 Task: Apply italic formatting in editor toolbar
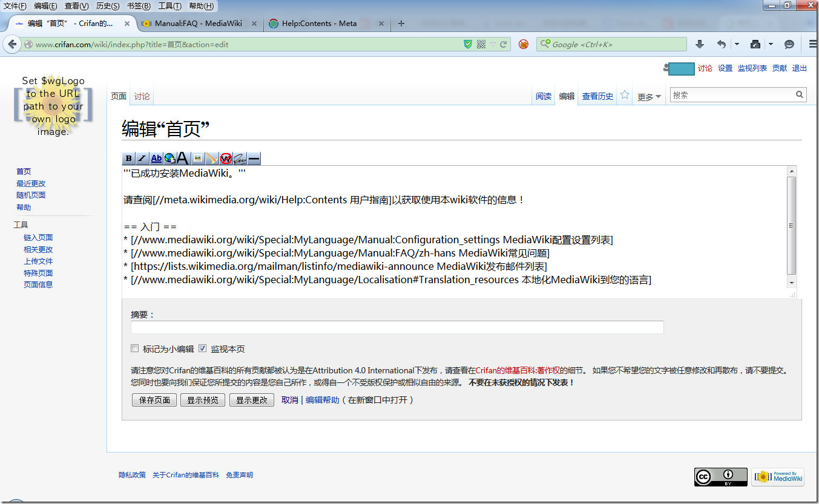pyautogui.click(x=142, y=159)
